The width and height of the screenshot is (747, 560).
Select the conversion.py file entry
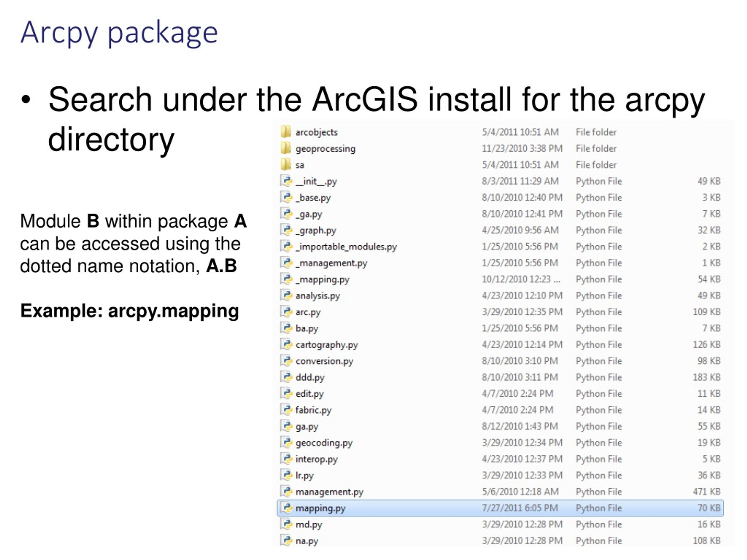(324, 361)
